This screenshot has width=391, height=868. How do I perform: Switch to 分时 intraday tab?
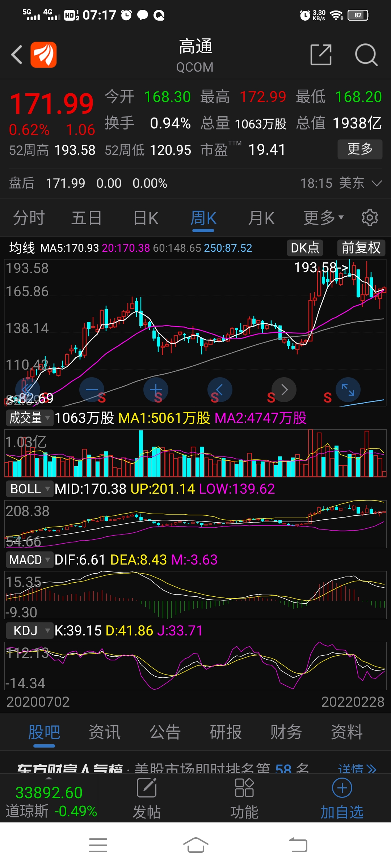tap(29, 218)
